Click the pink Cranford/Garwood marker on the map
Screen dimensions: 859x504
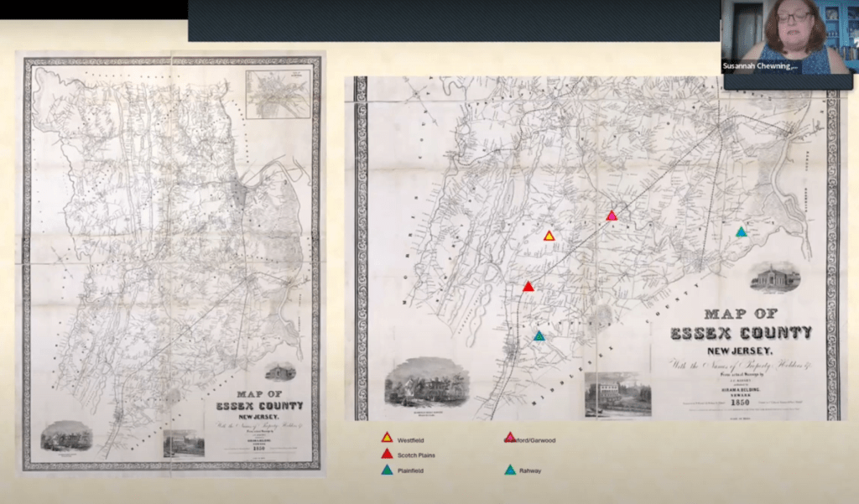[x=612, y=216]
